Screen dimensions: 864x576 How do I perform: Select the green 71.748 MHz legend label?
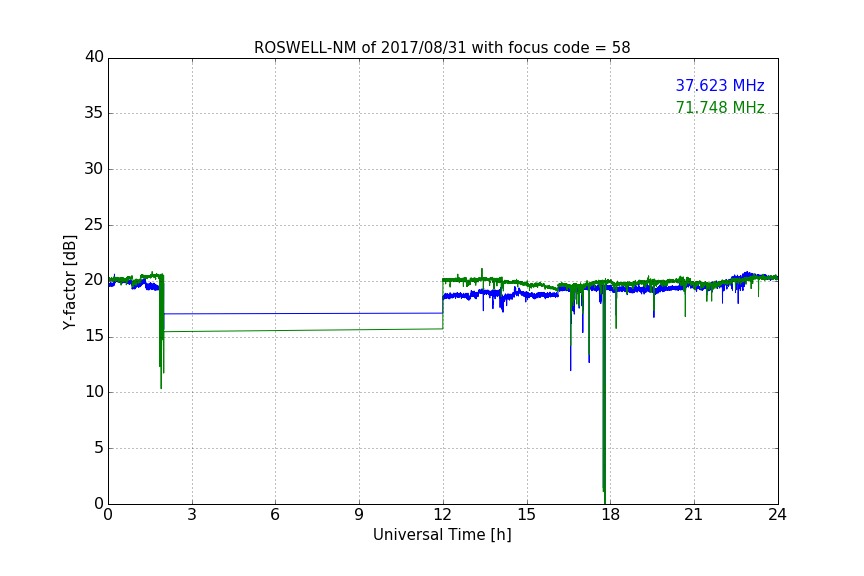pyautogui.click(x=720, y=107)
